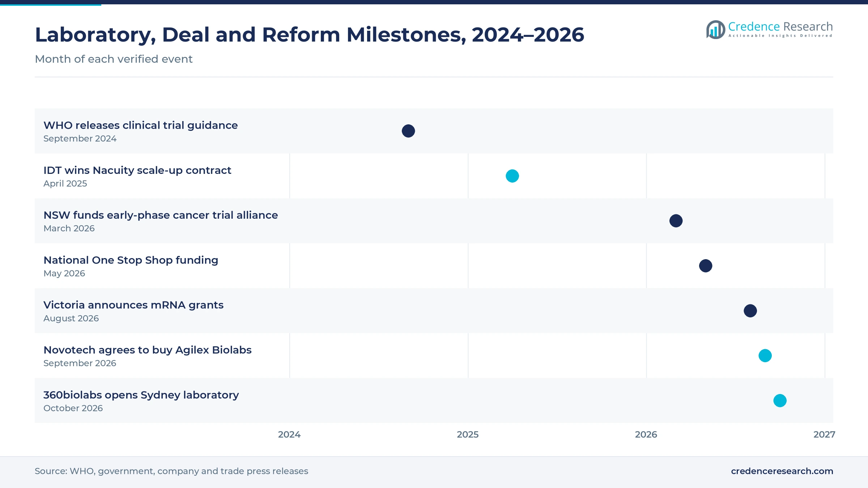Click "Novotech agrees to buy Agilex Biolabs"
The width and height of the screenshot is (868, 488).
coord(148,350)
